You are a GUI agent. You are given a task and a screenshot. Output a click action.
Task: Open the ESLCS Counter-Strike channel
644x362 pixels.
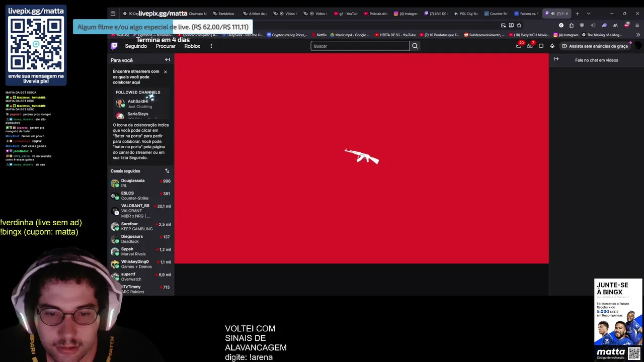coord(141,196)
